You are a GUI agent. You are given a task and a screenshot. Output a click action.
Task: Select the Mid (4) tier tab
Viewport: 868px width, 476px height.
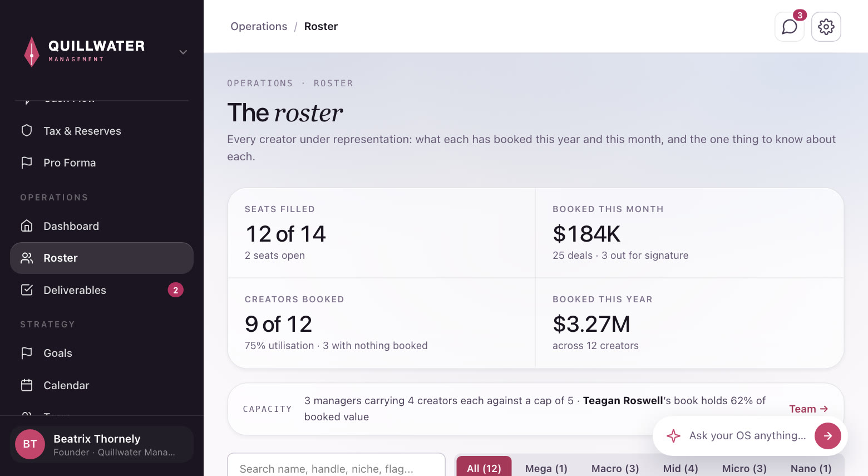(680, 468)
